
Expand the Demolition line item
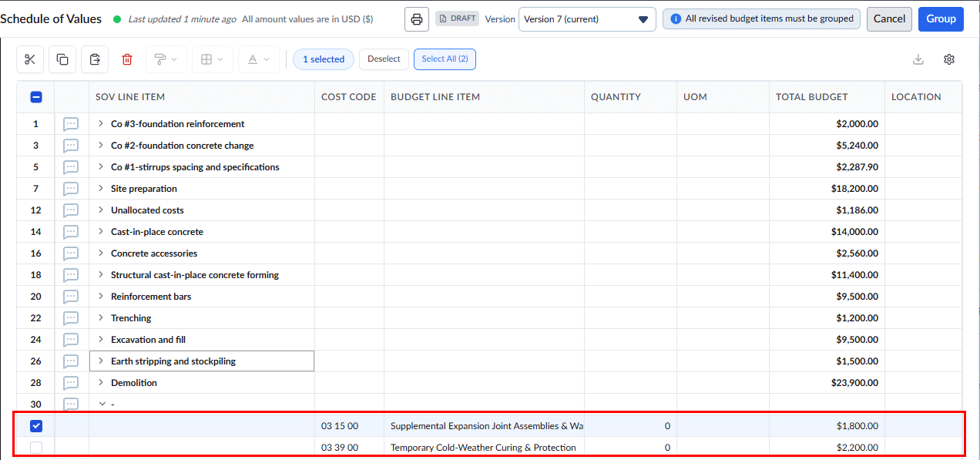pyautogui.click(x=101, y=383)
